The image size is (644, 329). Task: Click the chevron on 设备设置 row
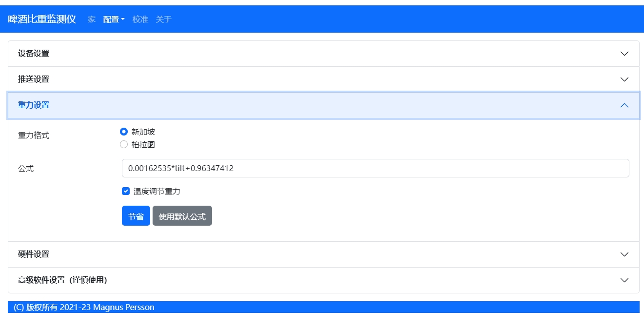point(624,54)
